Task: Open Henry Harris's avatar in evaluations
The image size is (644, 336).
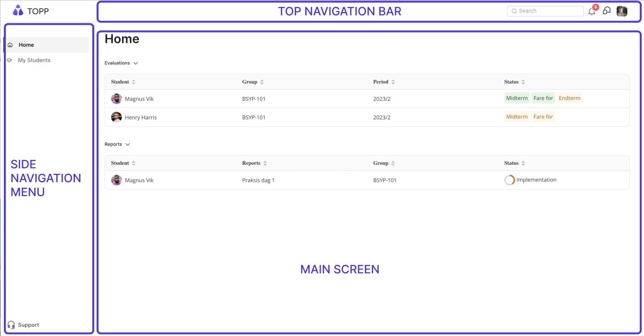Action: tap(116, 117)
